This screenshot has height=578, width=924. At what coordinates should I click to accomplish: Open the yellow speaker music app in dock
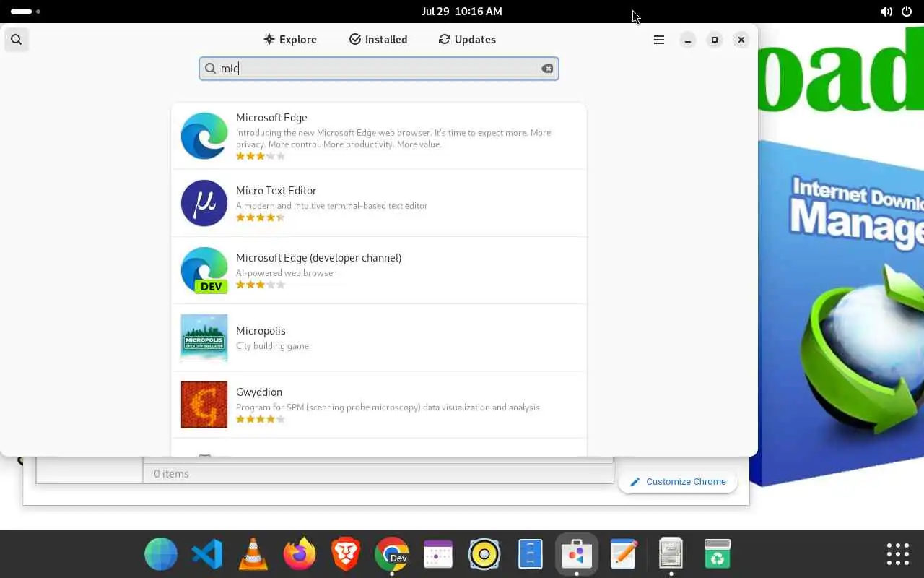tap(484, 555)
